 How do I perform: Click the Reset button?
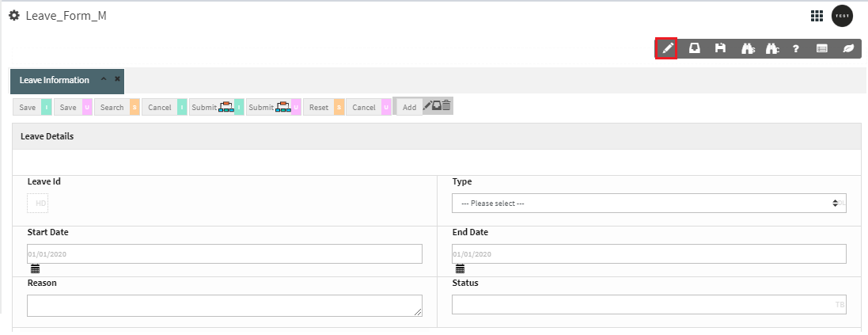pyautogui.click(x=319, y=108)
